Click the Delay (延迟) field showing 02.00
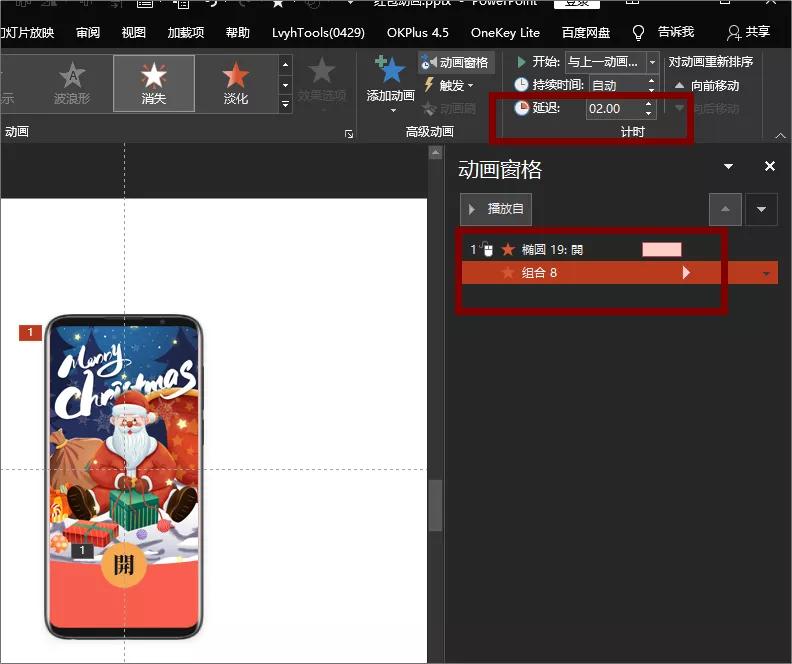The image size is (792, 664). (614, 109)
